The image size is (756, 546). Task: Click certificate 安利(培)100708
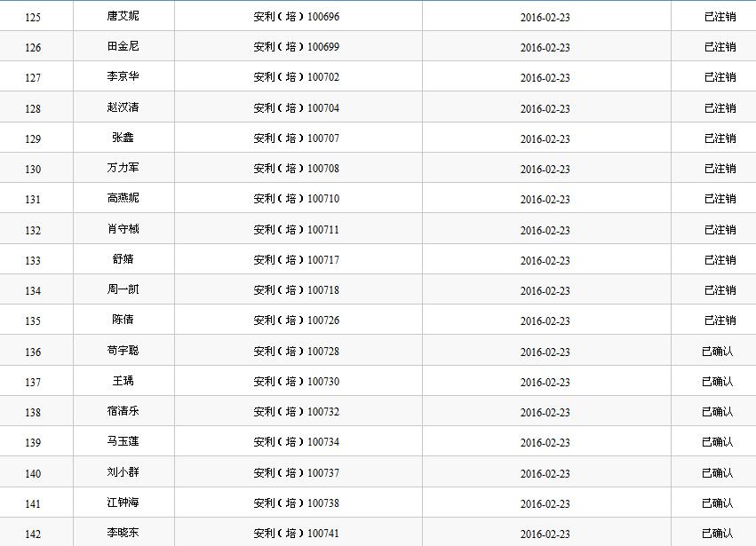tap(297, 168)
